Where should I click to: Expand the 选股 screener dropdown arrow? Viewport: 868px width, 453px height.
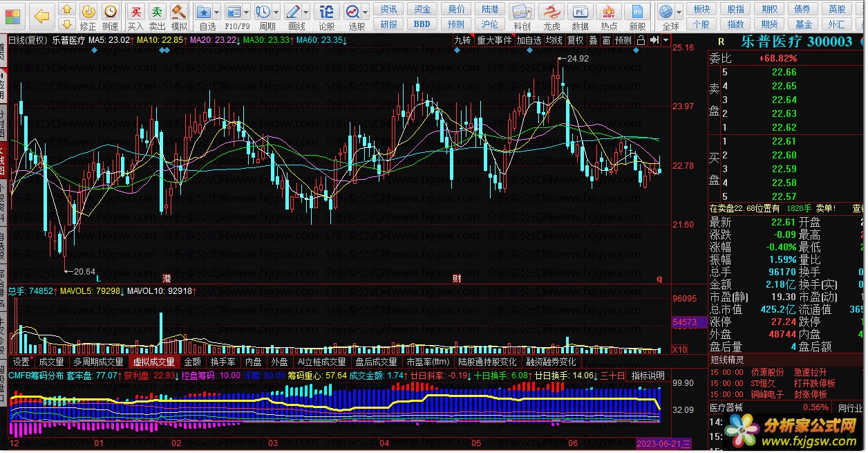point(366,12)
